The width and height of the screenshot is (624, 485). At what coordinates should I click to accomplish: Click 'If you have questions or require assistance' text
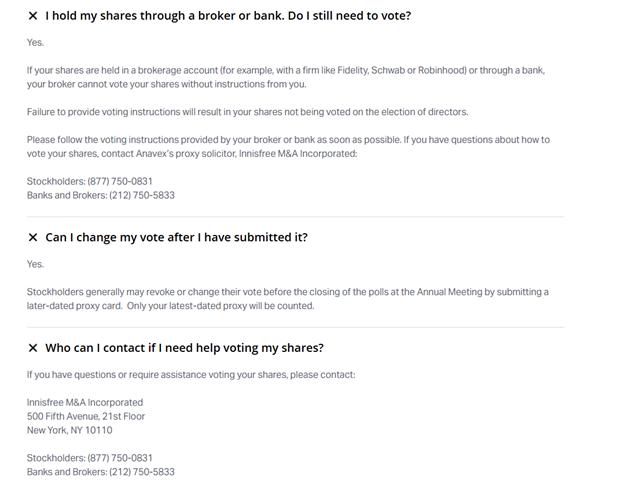[x=191, y=375]
